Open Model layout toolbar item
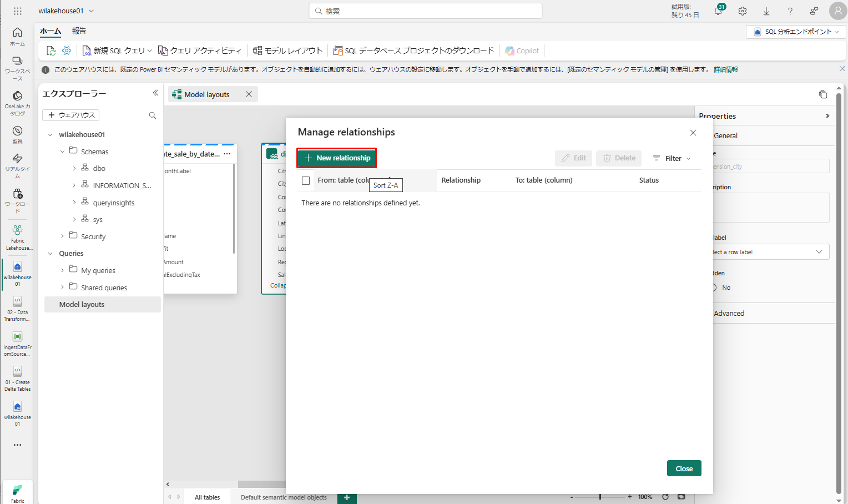Viewport: 848px width, 504px height. pos(287,51)
